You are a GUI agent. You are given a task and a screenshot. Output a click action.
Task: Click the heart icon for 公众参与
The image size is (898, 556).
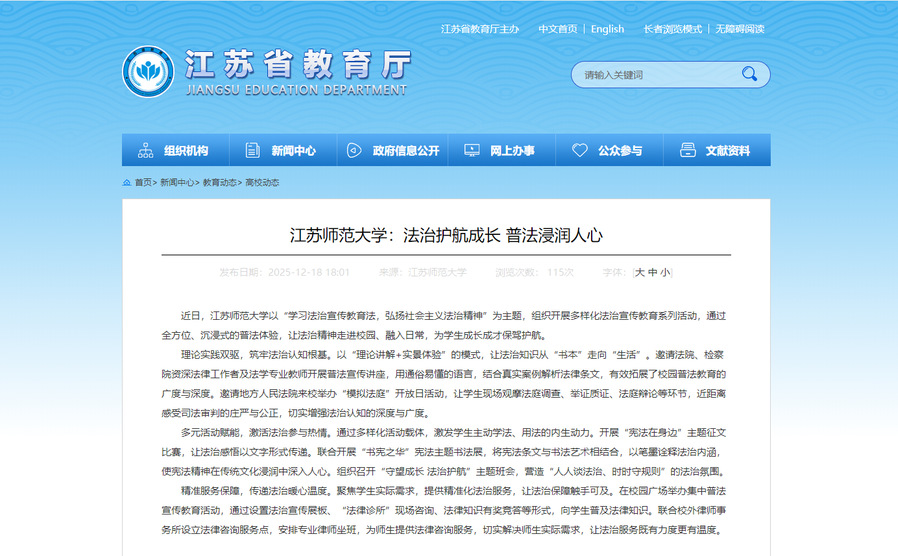579,151
